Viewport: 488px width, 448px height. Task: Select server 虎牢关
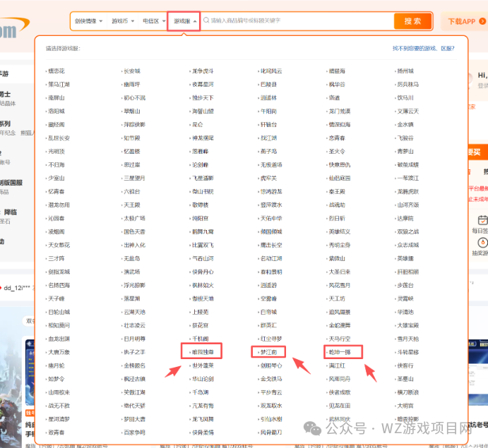(268, 178)
